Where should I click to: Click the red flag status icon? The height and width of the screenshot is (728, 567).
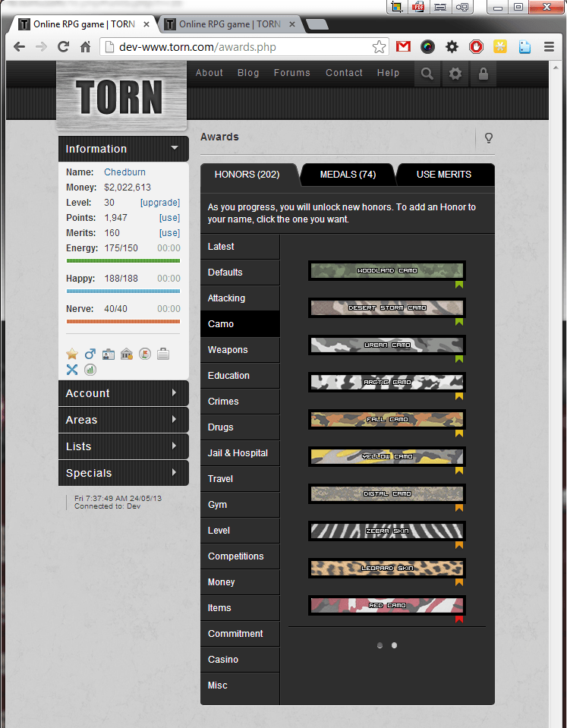pyautogui.click(x=145, y=355)
